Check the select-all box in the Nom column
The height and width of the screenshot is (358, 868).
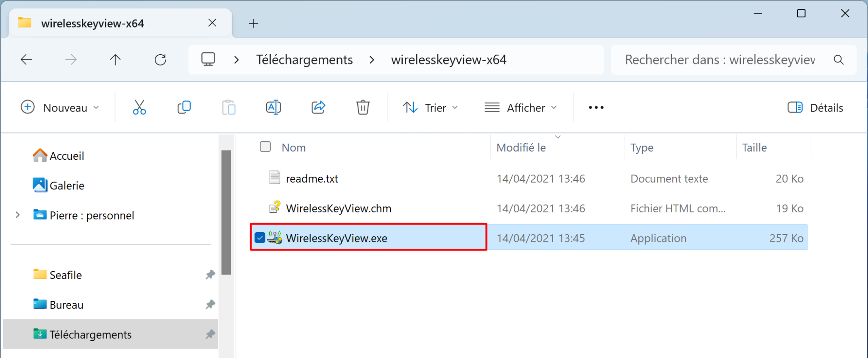pos(265,147)
